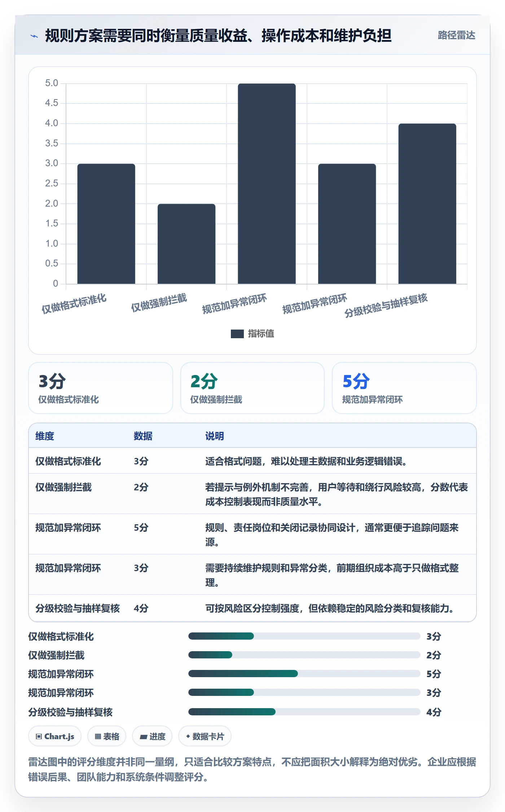The image size is (505, 812).
Task: Select the 表格 tag chip
Action: 107,736
